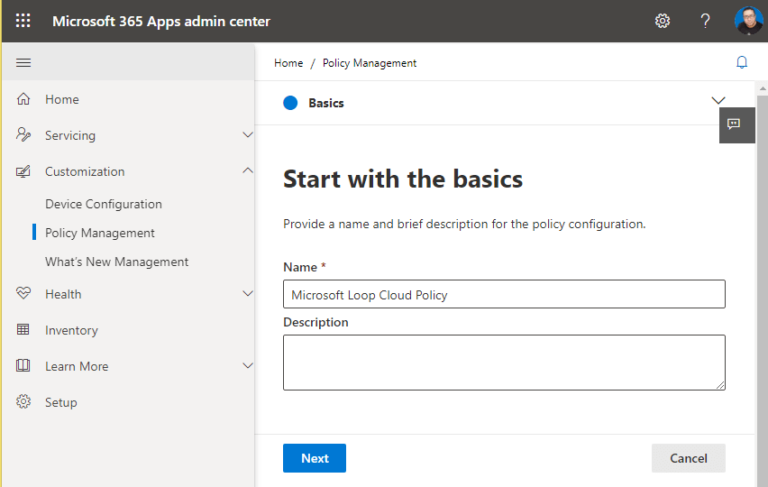
Task: Open the user profile avatar
Action: [x=748, y=21]
